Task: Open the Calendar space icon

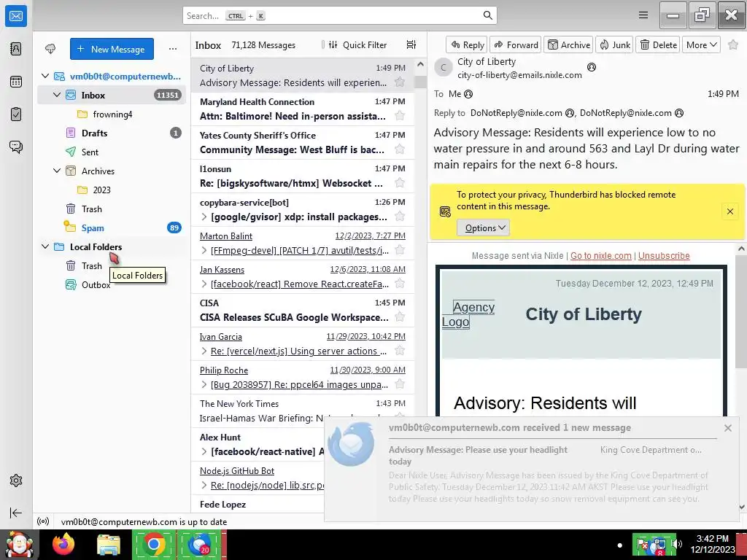Action: pos(16,82)
